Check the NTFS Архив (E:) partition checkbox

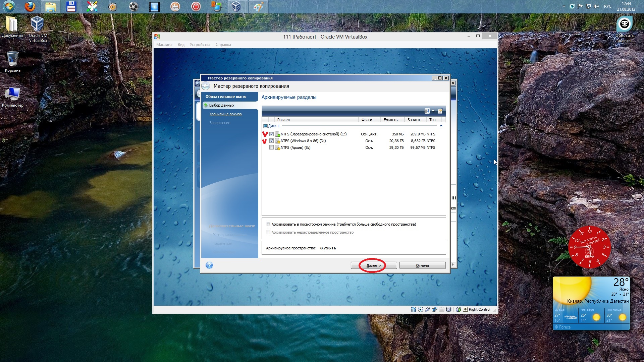(x=271, y=147)
